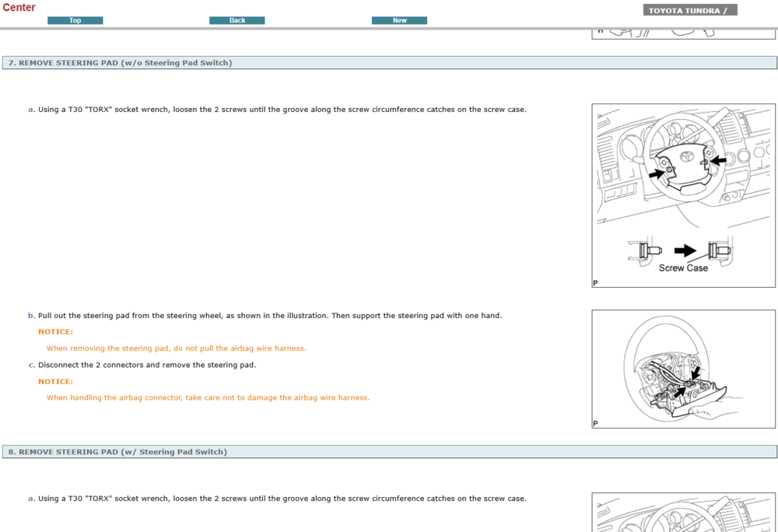Click the Center title text

point(19,8)
